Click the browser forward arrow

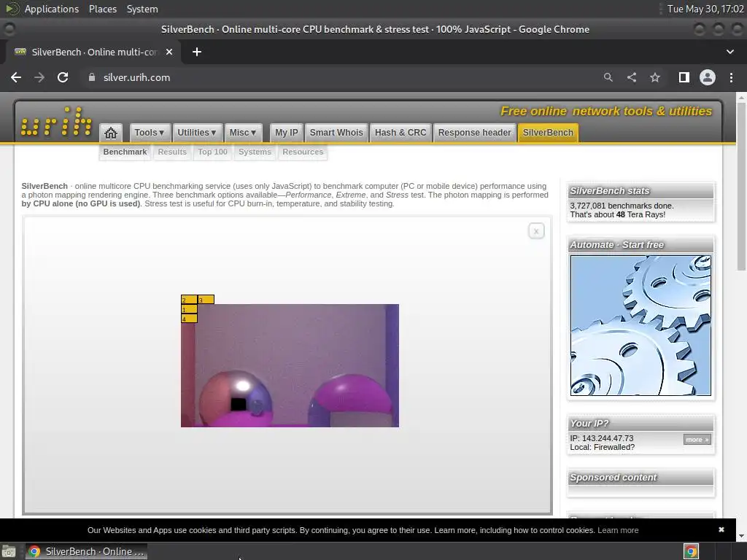point(39,77)
